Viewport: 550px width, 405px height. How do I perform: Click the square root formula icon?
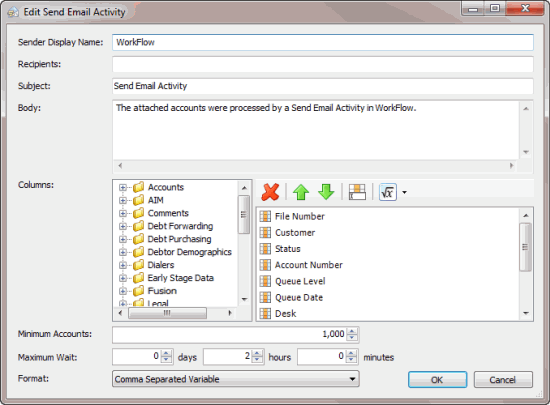(388, 192)
